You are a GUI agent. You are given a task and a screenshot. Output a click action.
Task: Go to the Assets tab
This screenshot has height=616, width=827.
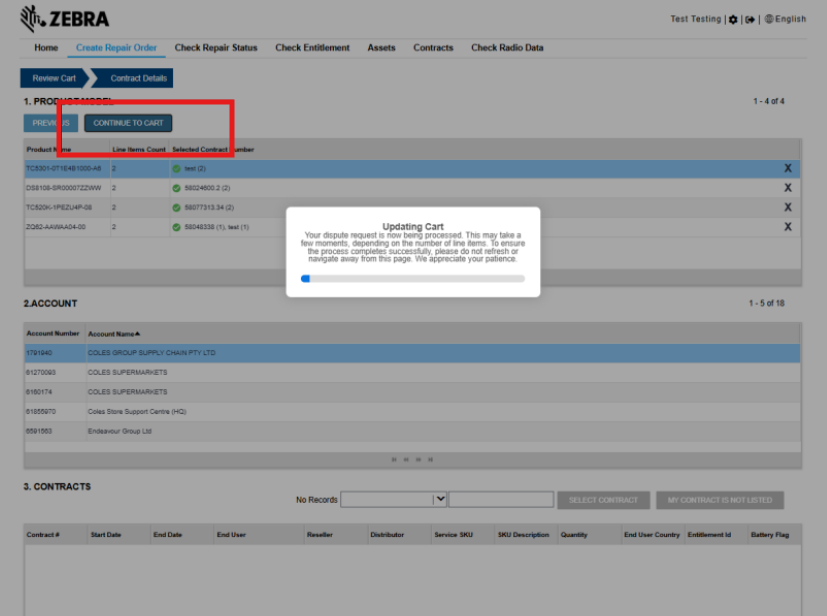point(381,47)
